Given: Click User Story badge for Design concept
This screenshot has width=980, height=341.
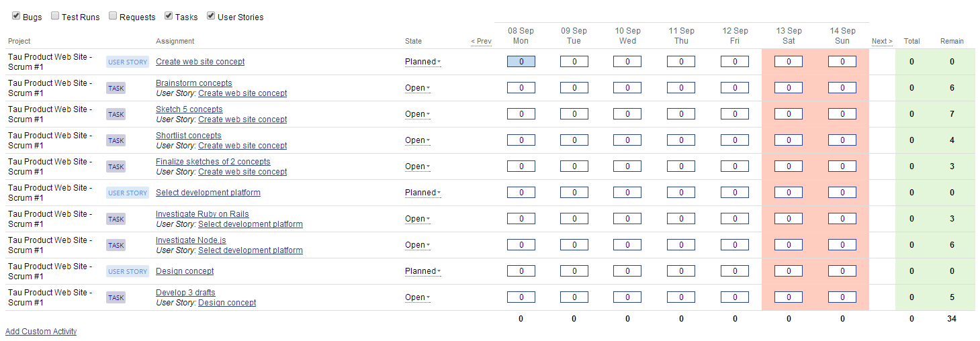Looking at the screenshot, I should (128, 271).
